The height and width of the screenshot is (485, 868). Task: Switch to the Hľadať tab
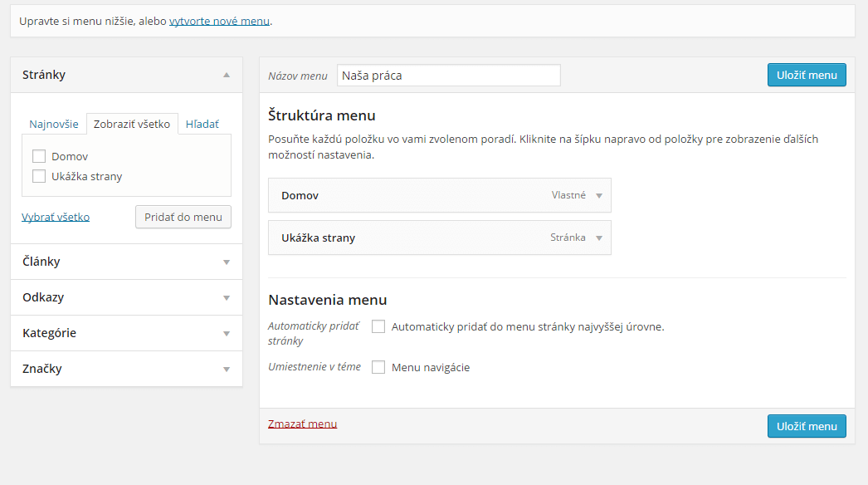coord(202,125)
